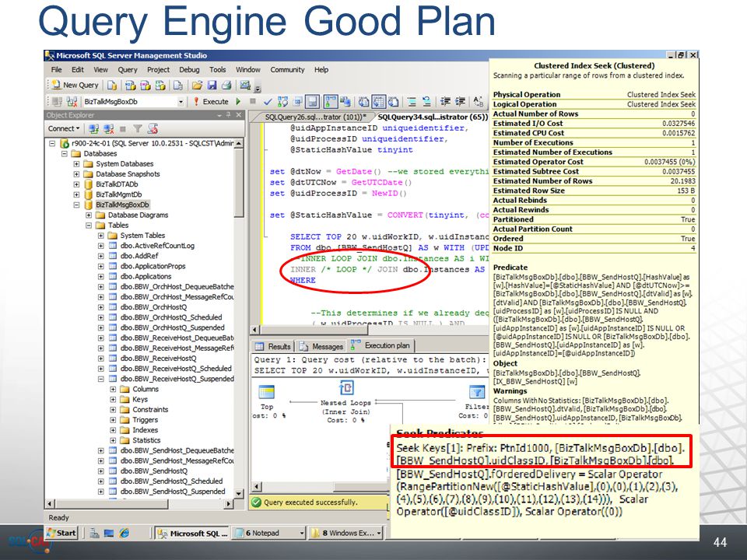Viewport: 747px width, 560px height.
Task: Click Object Explorer connect server icon
Action: tap(94, 128)
